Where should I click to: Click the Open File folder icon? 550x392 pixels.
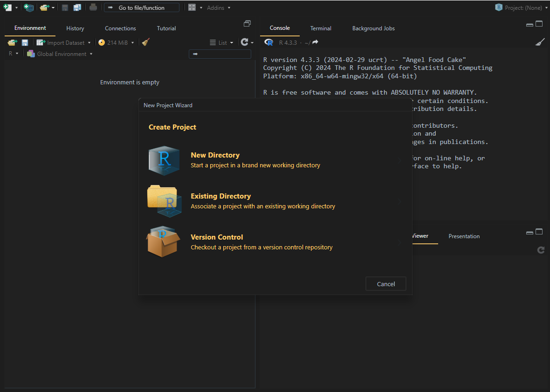(44, 7)
